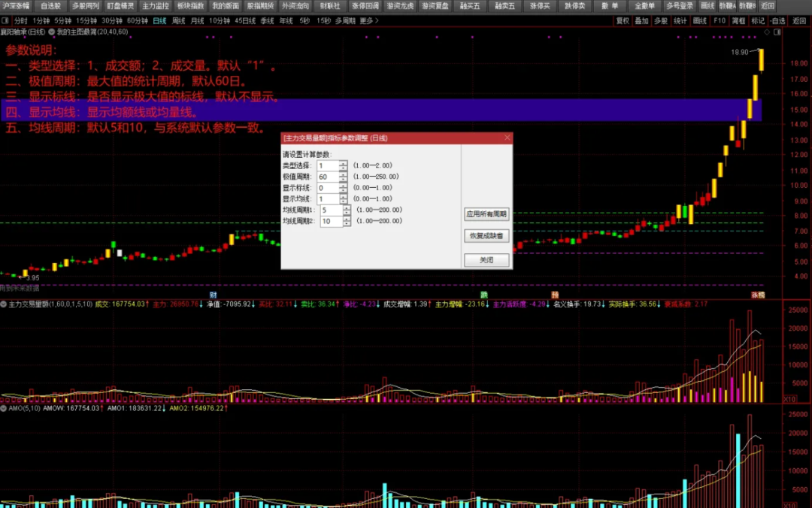
Task: Click the diamond icon at chart top-right
Action: (x=767, y=32)
